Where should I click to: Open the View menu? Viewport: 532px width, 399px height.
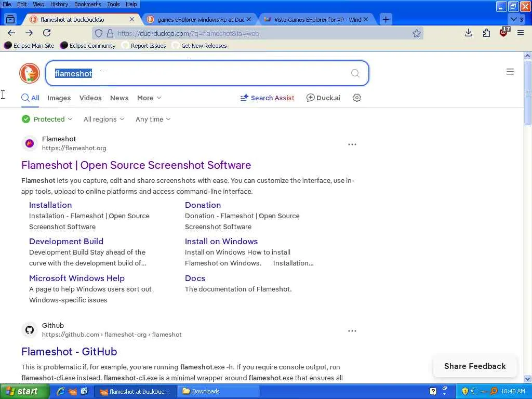[x=38, y=4]
